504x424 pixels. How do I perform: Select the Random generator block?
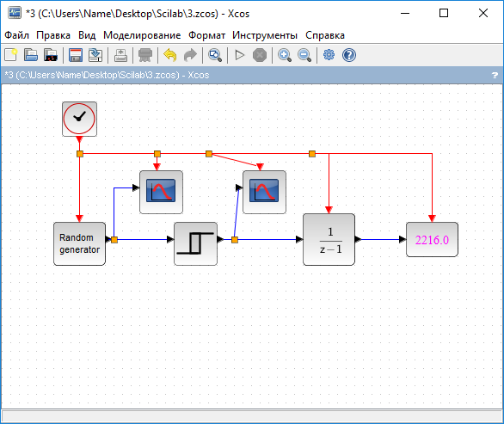79,243
